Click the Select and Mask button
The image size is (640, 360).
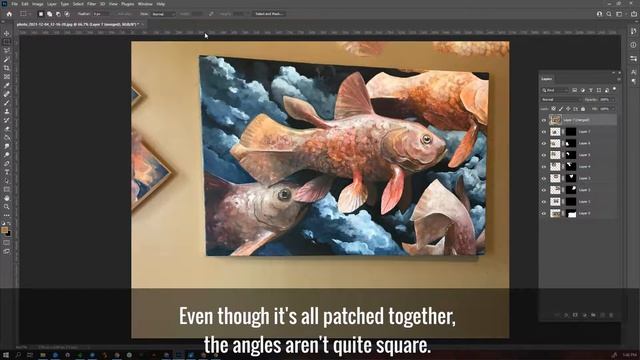point(269,14)
